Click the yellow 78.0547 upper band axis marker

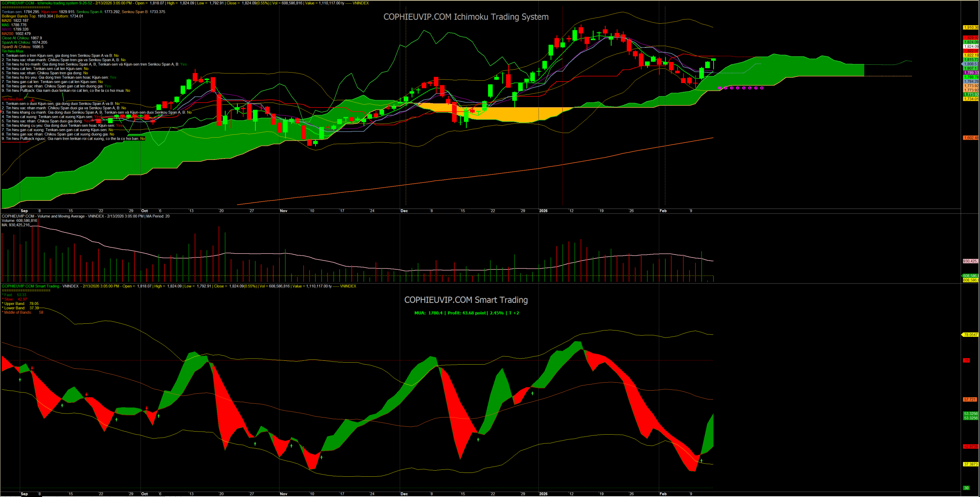[x=970, y=335]
